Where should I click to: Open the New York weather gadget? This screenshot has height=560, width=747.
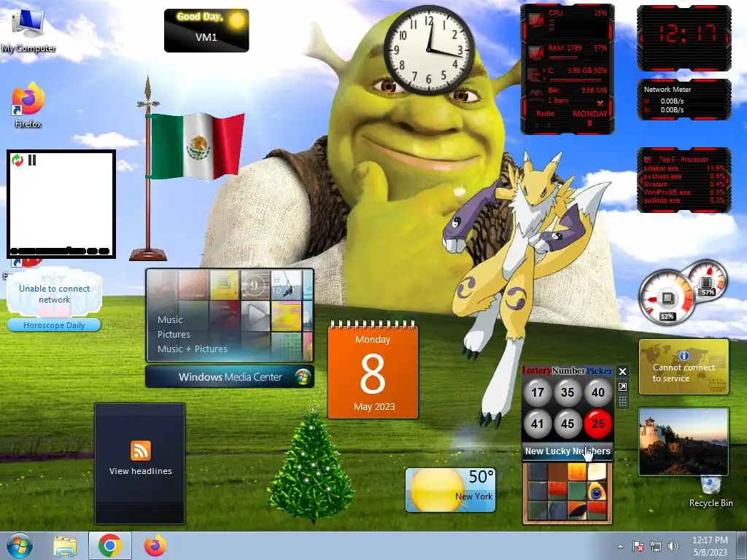(451, 490)
